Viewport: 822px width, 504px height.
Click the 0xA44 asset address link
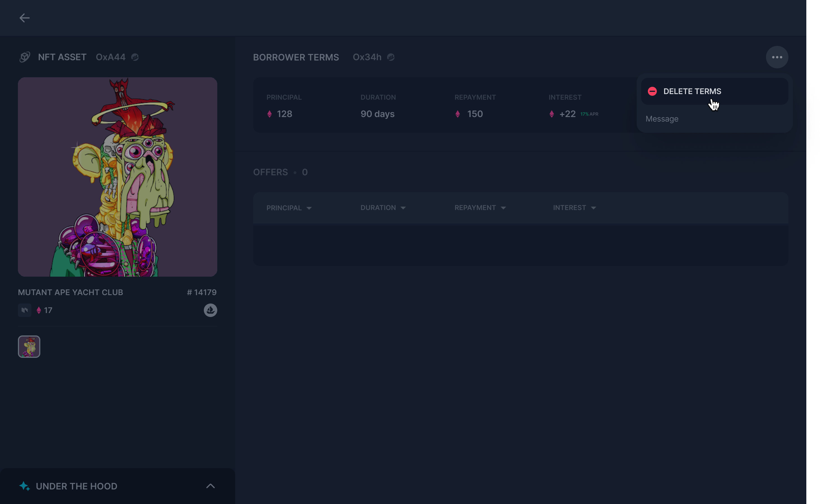coord(110,57)
